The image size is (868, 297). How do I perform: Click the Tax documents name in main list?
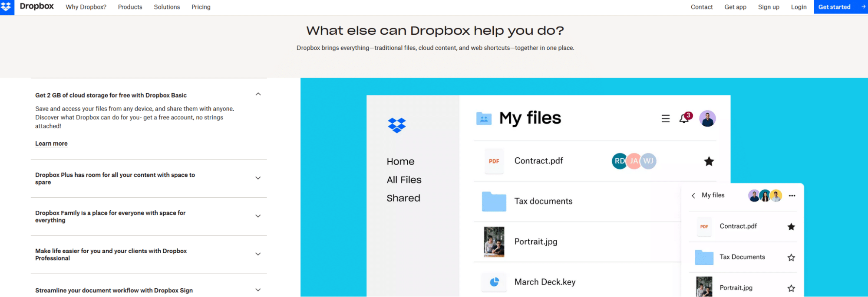[543, 201]
